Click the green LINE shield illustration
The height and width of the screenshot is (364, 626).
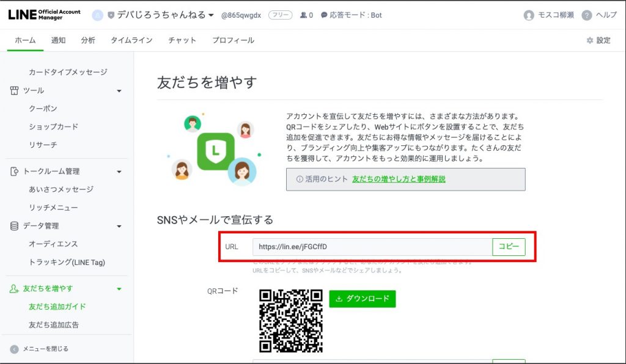216,151
